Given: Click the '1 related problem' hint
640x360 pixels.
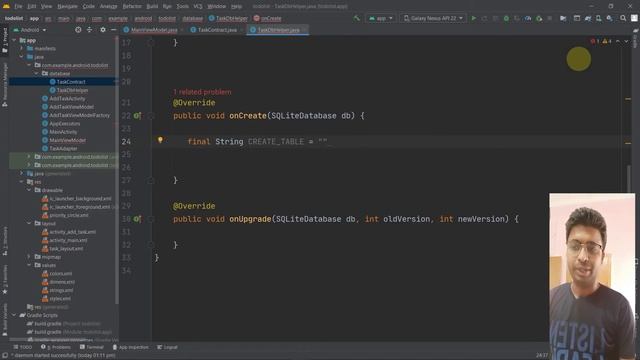Looking at the screenshot, I should 202,92.
